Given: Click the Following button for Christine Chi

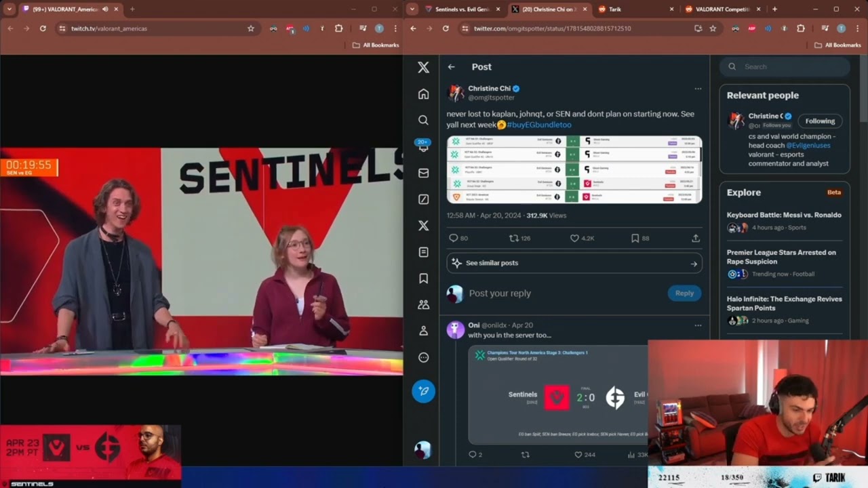Looking at the screenshot, I should point(820,121).
